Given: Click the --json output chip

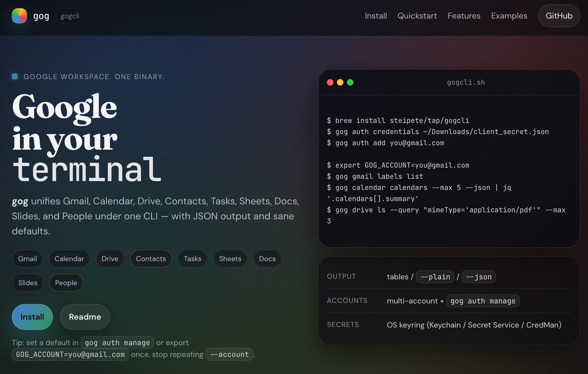Looking at the screenshot, I should pyautogui.click(x=478, y=276).
